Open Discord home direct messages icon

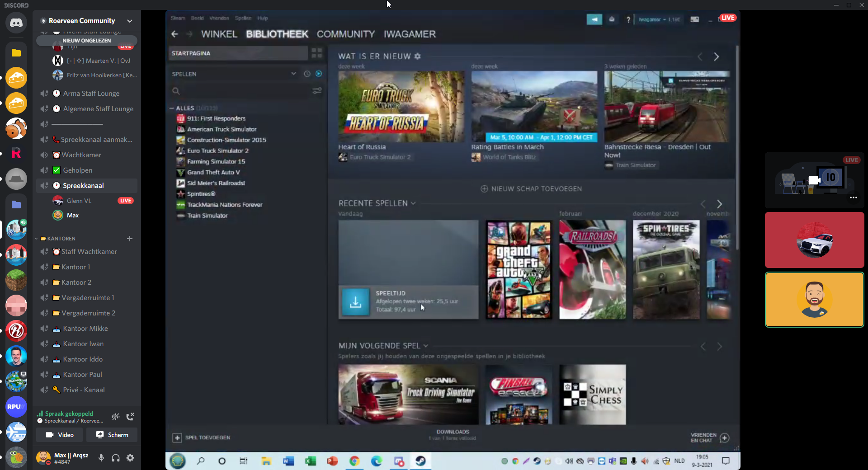(16, 23)
